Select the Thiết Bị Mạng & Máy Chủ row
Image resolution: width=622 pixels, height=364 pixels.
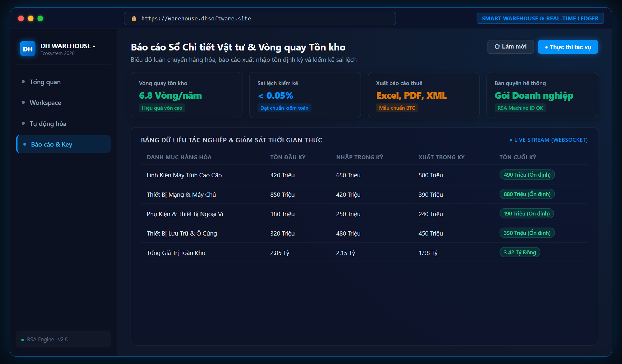[x=364, y=194]
